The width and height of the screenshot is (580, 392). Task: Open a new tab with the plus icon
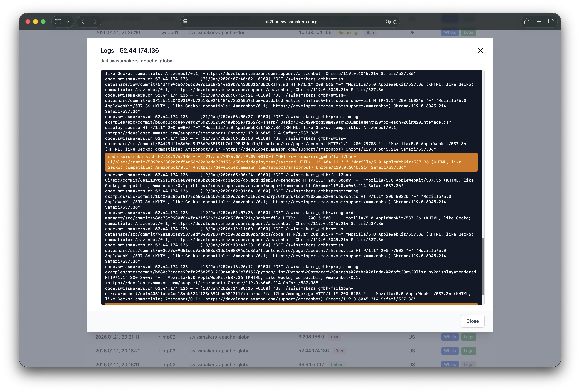(x=539, y=22)
